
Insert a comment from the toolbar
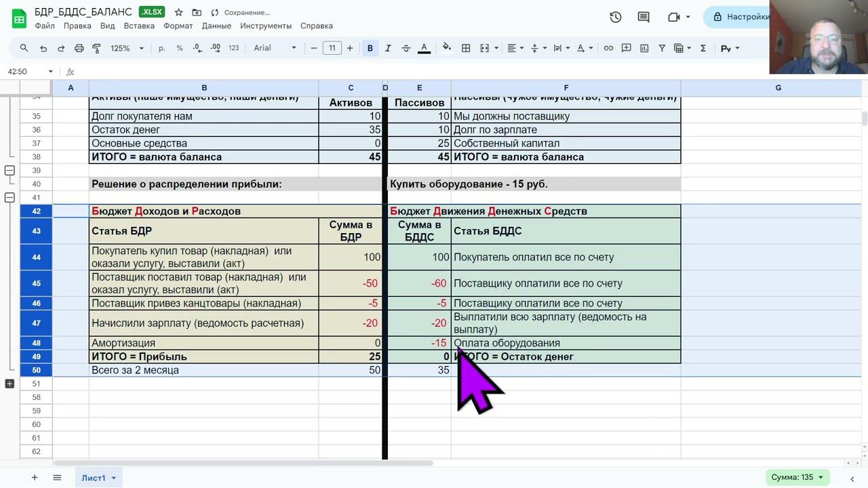click(x=627, y=48)
